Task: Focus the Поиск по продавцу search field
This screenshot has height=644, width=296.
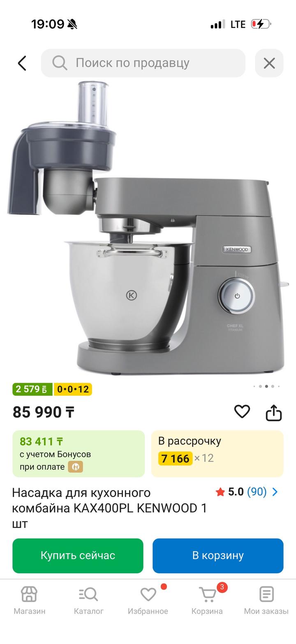Action: point(143,63)
